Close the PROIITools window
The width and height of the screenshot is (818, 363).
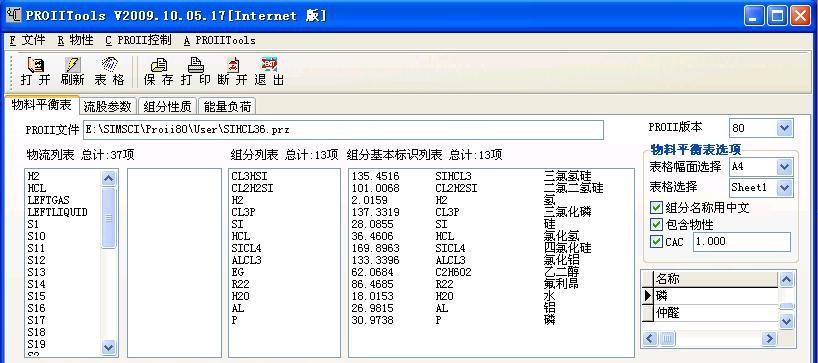point(800,16)
